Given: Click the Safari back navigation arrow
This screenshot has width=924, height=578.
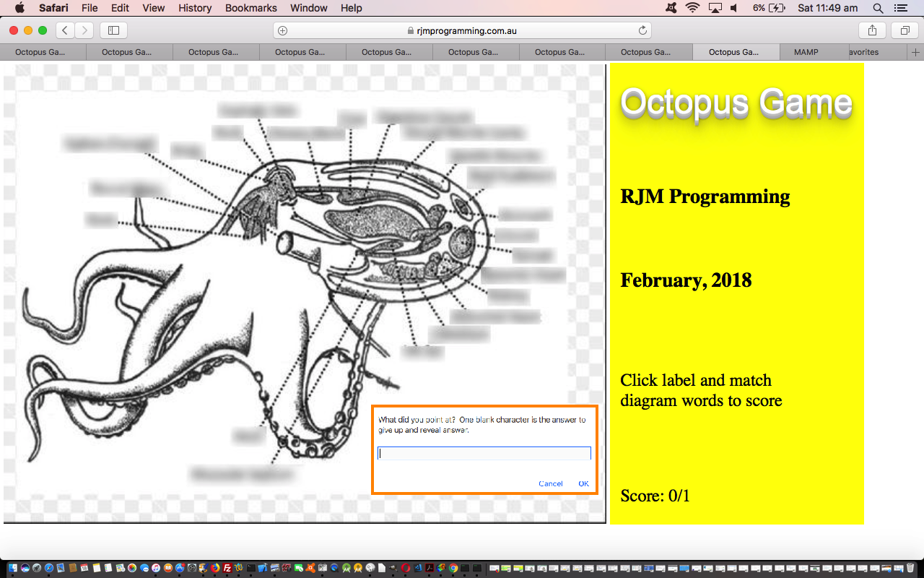Looking at the screenshot, I should tap(65, 30).
